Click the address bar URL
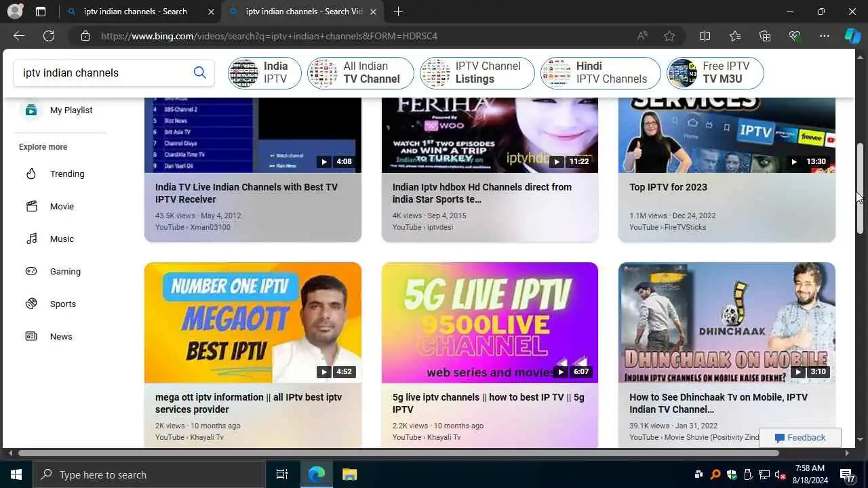The image size is (868, 488). 269,36
